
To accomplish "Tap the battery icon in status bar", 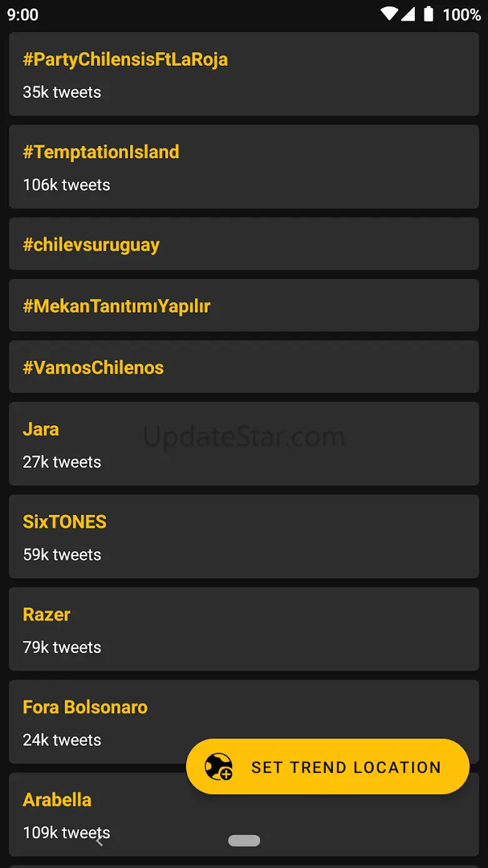I will coord(429,14).
